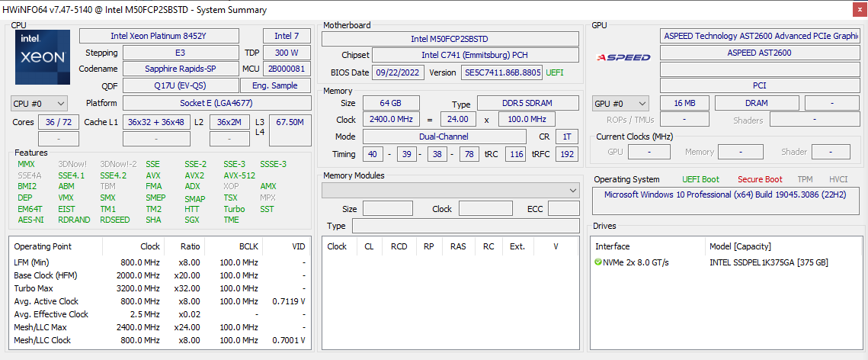Click the green NVMe drive status icon
868x360 pixels.
tap(598, 262)
